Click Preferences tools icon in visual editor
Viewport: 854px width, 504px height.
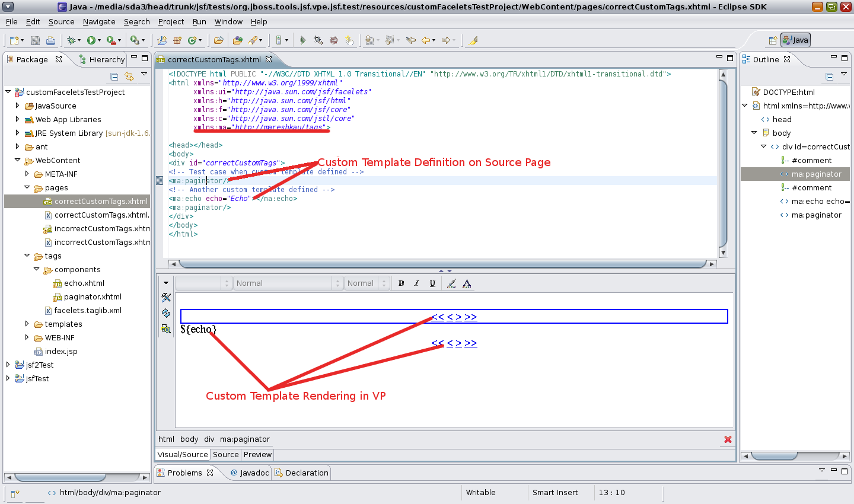pyautogui.click(x=166, y=298)
